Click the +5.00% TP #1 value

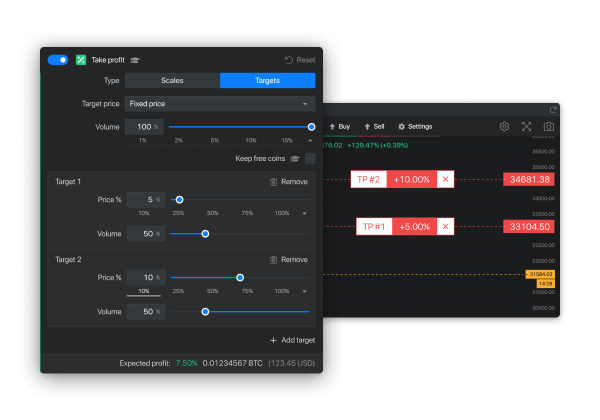pyautogui.click(x=414, y=227)
